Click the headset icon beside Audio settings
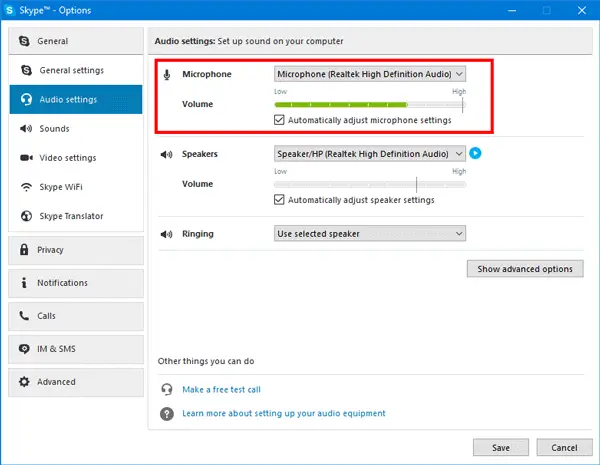The height and width of the screenshot is (465, 600). [x=26, y=100]
